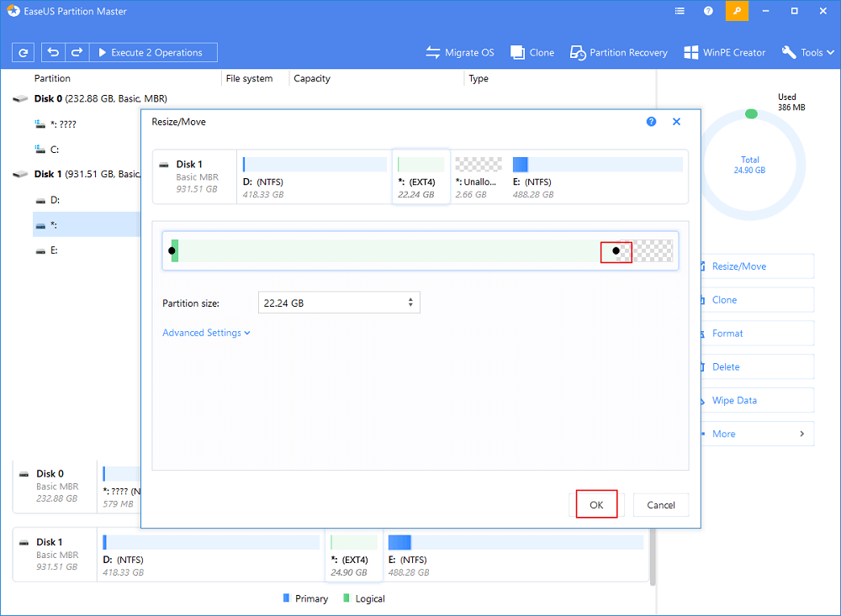841x616 pixels.
Task: Expand the Tools dropdown menu
Action: 808,52
